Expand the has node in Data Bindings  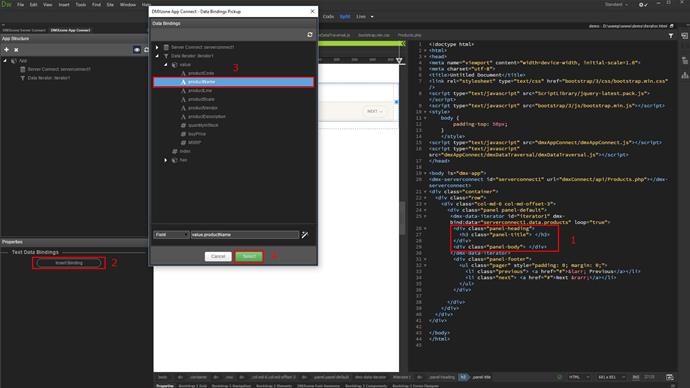click(x=165, y=160)
